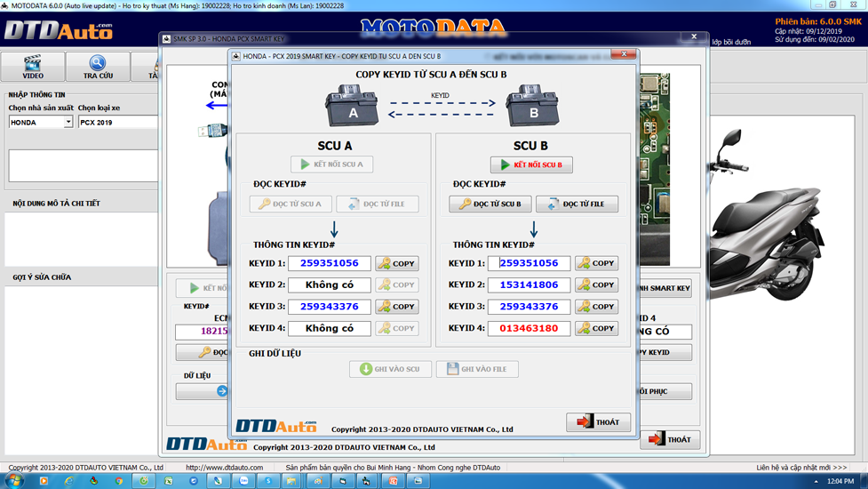
Task: Copy SCU A KEYID 4
Action: click(x=397, y=328)
